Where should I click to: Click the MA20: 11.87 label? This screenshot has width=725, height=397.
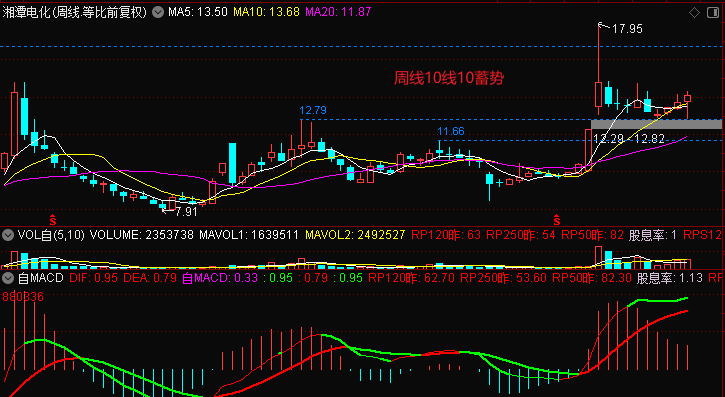(338, 12)
